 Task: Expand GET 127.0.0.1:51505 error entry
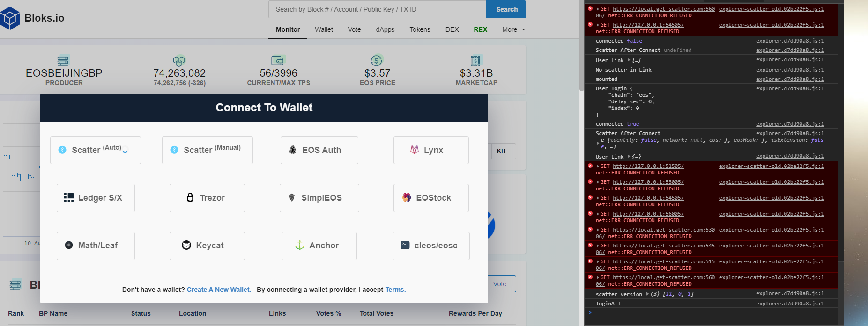click(x=598, y=166)
